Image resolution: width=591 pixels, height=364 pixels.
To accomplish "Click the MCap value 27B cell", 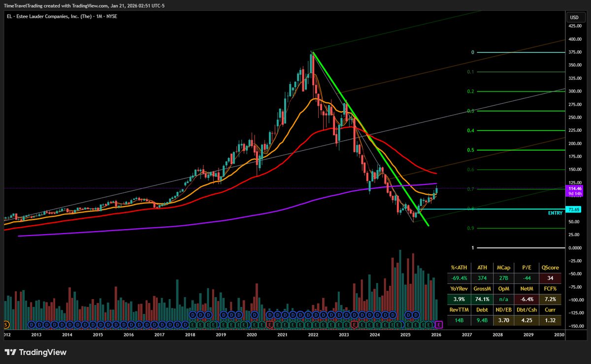I will pos(504,279).
